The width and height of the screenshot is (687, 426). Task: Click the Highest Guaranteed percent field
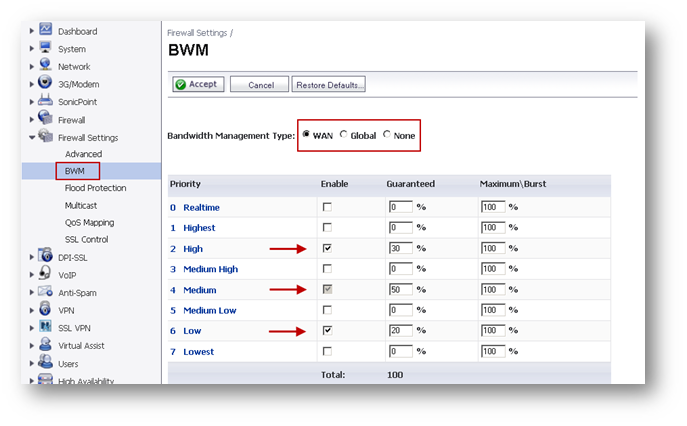pos(400,227)
